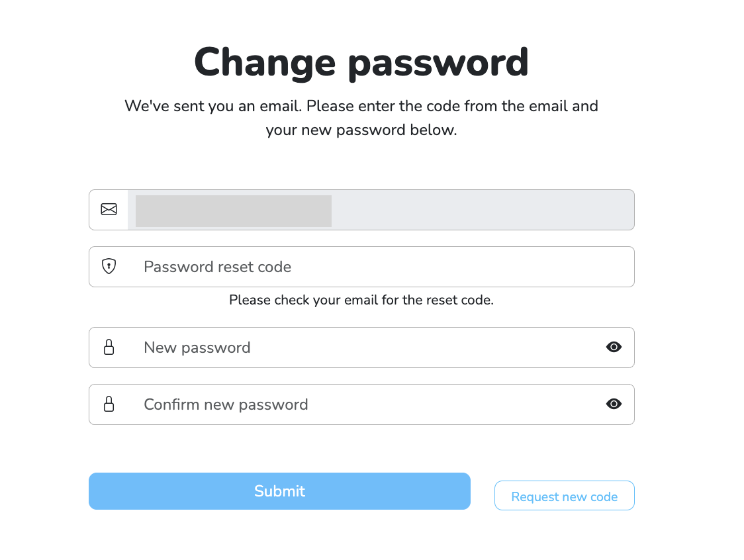744x560 pixels.
Task: Show the New password text with eye icon
Action: tap(614, 348)
